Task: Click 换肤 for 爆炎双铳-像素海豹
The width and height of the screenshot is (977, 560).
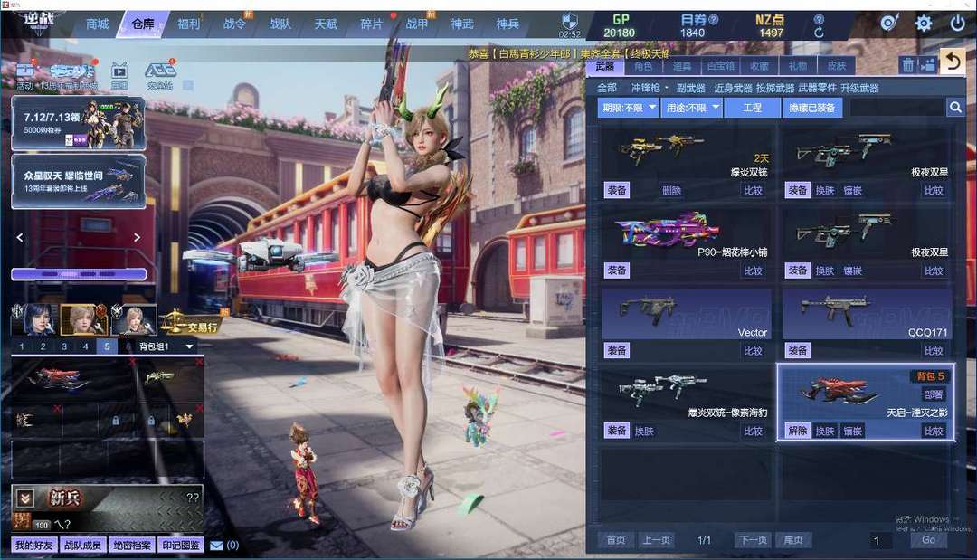Action: point(644,431)
